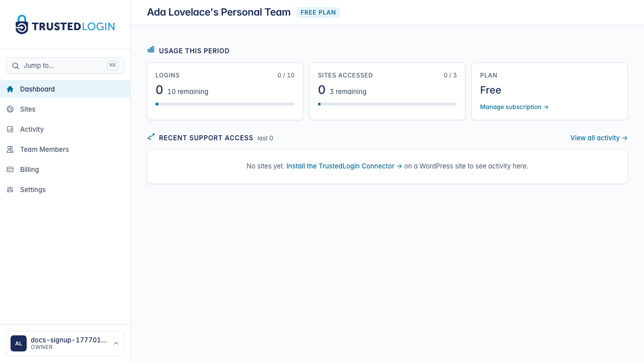
Task: Click the TrustedLogin padlock logo
Action: (22, 25)
